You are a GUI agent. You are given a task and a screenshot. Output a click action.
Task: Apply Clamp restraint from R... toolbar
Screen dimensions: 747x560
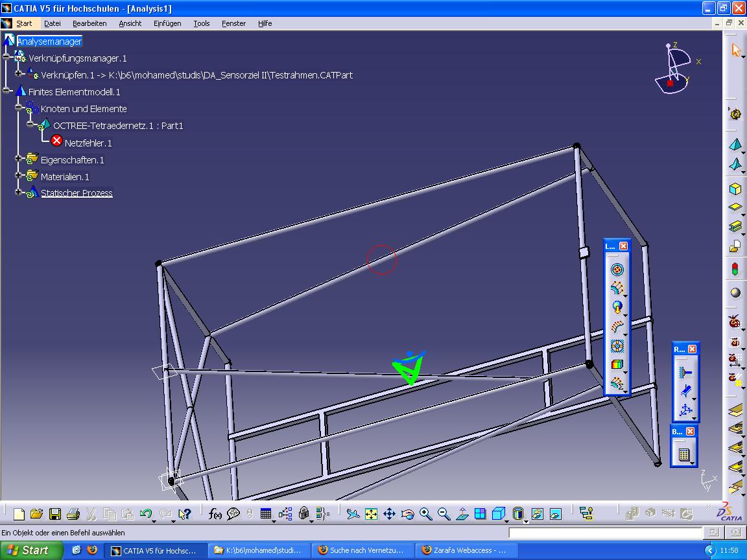click(685, 373)
